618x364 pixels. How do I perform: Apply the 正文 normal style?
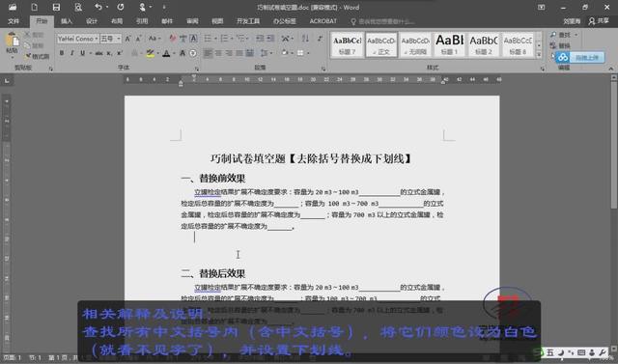(x=381, y=44)
